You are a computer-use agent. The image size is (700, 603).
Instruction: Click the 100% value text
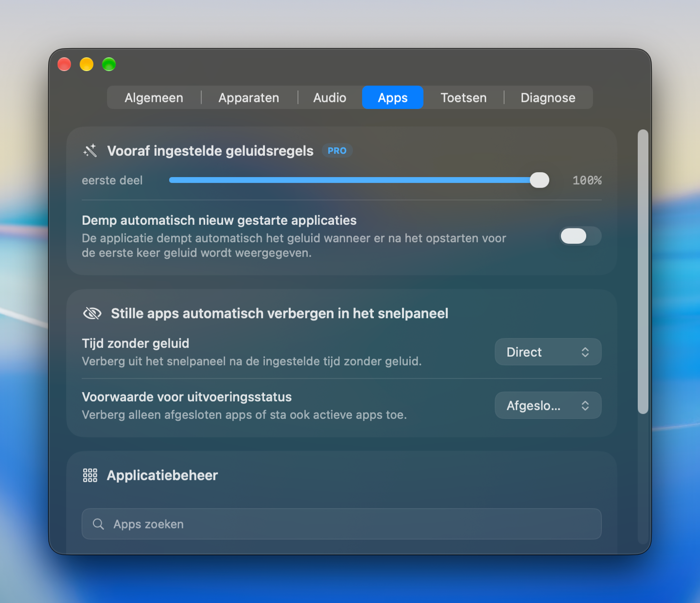point(587,181)
